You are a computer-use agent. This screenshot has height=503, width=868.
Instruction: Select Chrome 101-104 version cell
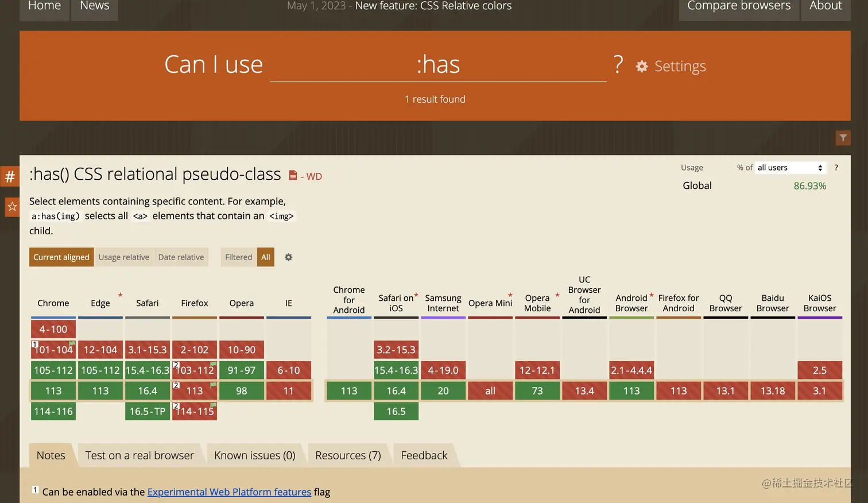click(53, 350)
